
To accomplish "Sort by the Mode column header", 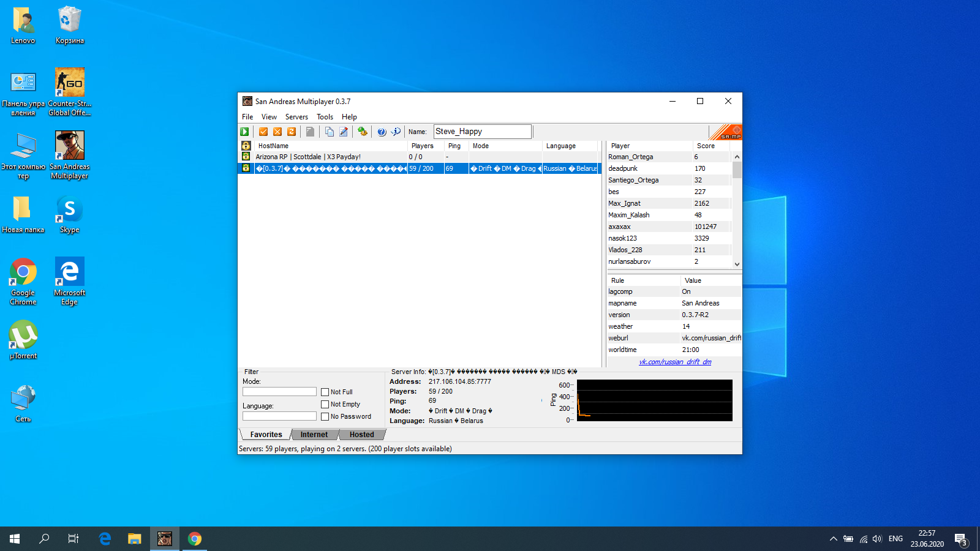I will point(505,146).
